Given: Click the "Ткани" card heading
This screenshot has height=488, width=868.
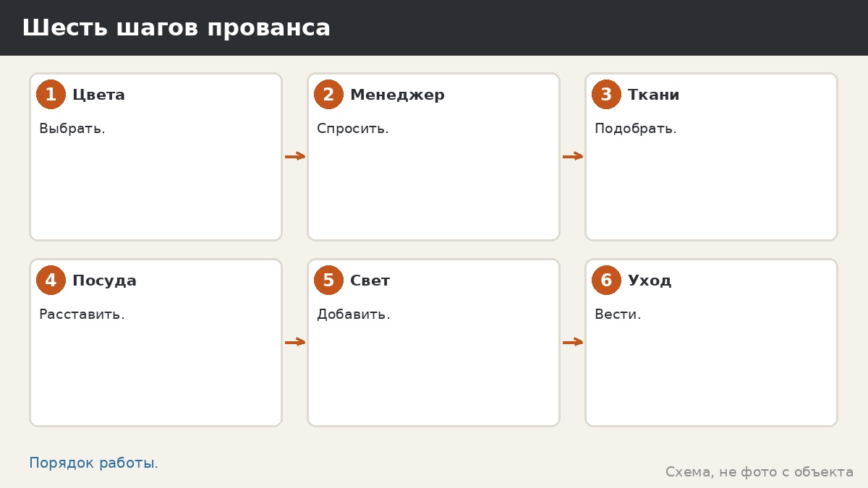Looking at the screenshot, I should click(x=653, y=95).
